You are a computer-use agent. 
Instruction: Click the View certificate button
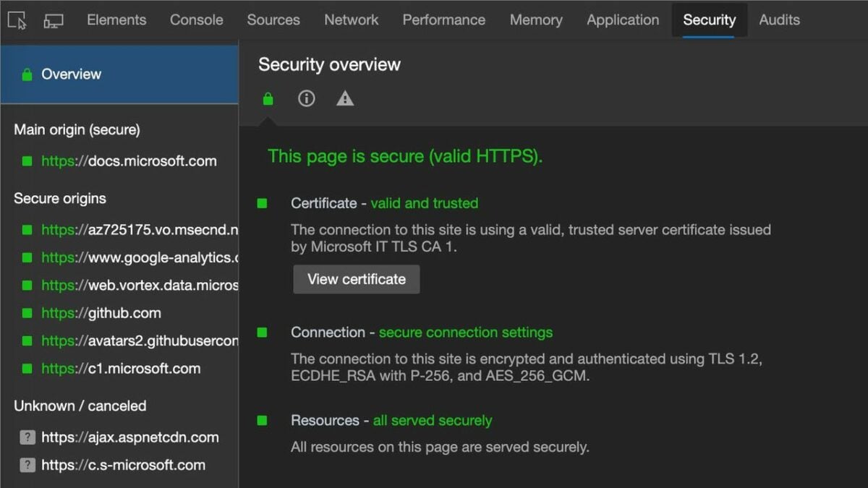click(x=357, y=279)
